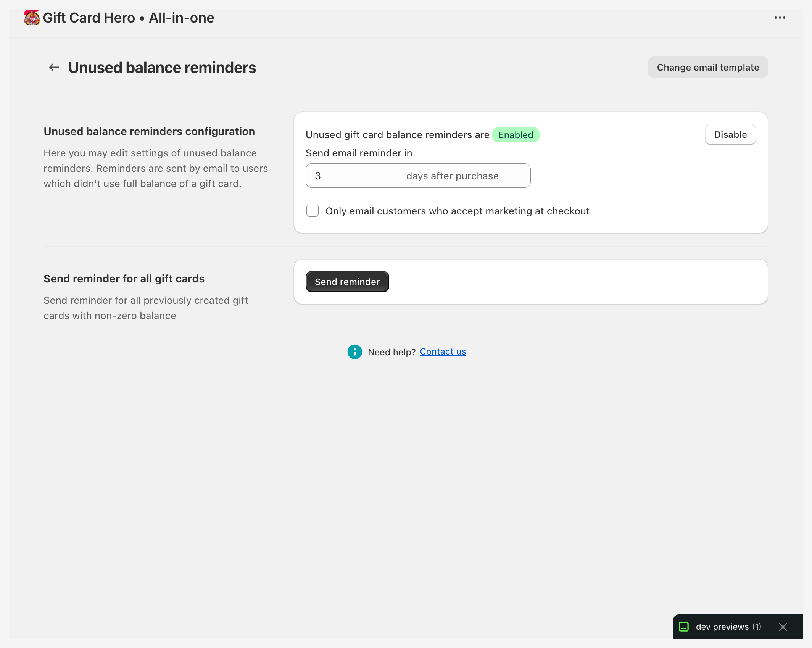Click the green dev previews window icon
Image resolution: width=812 pixels, height=648 pixels.
click(685, 627)
